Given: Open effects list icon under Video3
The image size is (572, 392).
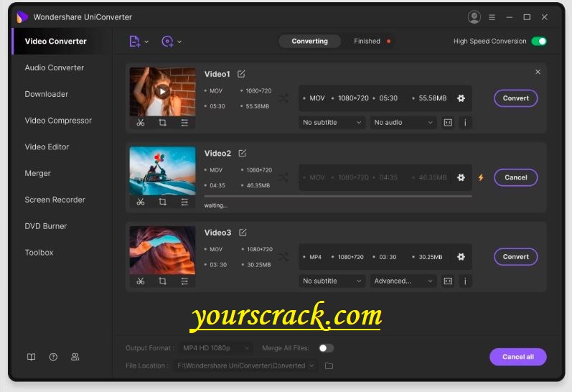Looking at the screenshot, I should (x=184, y=281).
